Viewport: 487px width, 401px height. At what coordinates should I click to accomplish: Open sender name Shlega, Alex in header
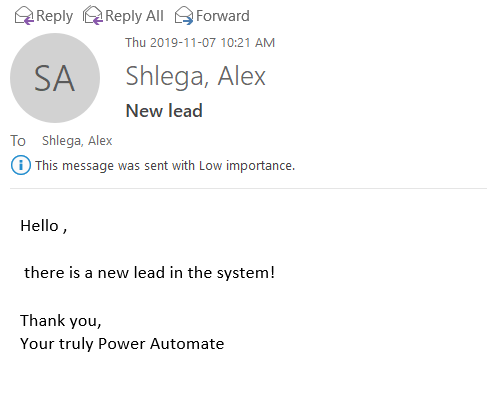click(x=195, y=76)
